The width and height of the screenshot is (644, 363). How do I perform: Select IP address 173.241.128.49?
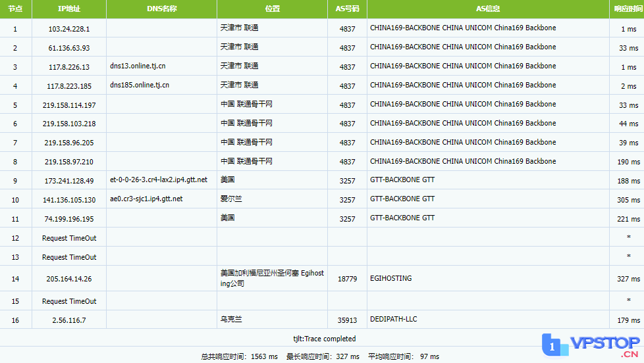click(69, 181)
